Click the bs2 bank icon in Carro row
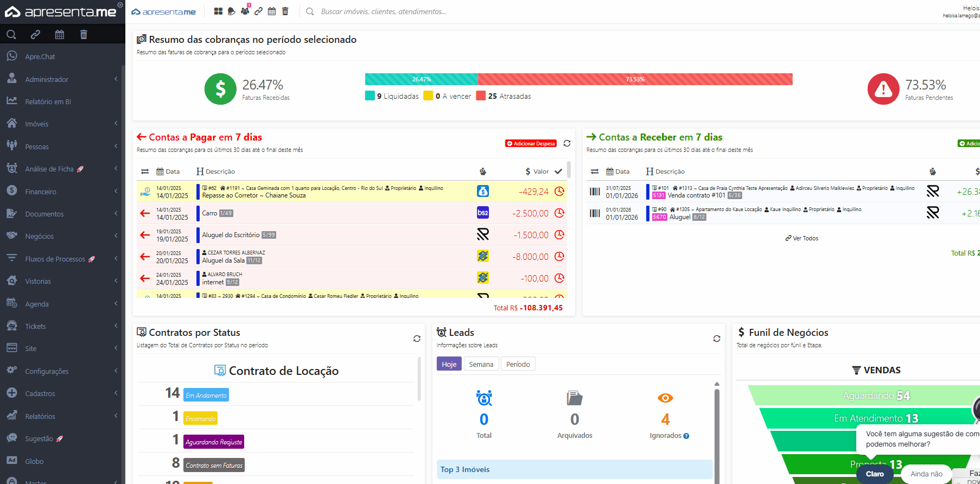The image size is (980, 484). click(483, 213)
